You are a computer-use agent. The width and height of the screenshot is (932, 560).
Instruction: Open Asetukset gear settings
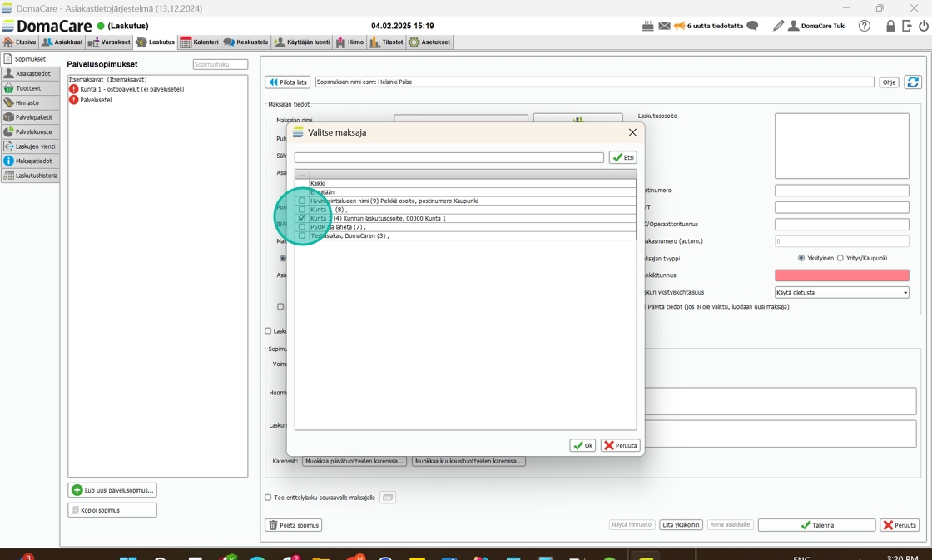(429, 42)
